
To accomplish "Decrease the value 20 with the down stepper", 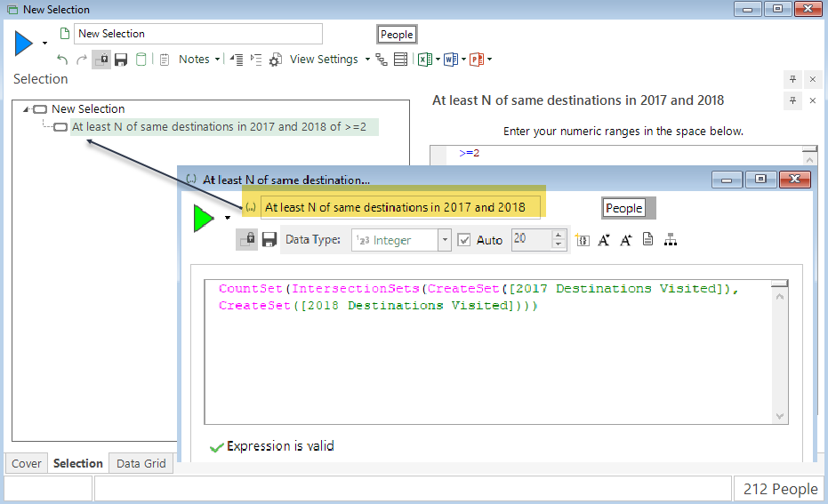I will click(x=559, y=244).
